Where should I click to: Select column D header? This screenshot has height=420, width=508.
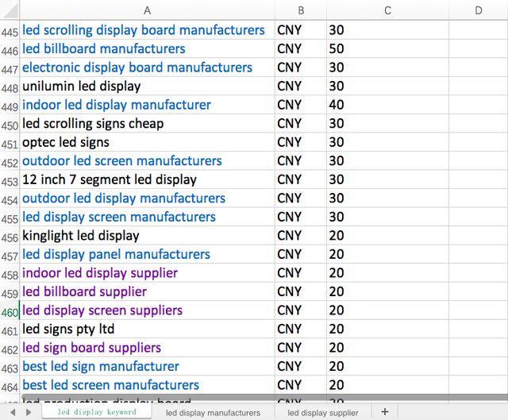coord(479,10)
